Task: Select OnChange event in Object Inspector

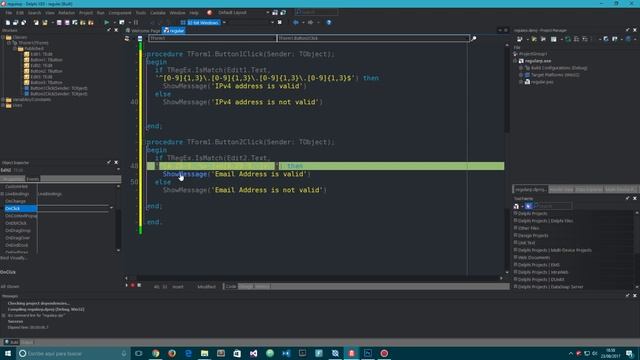Action: (16, 201)
